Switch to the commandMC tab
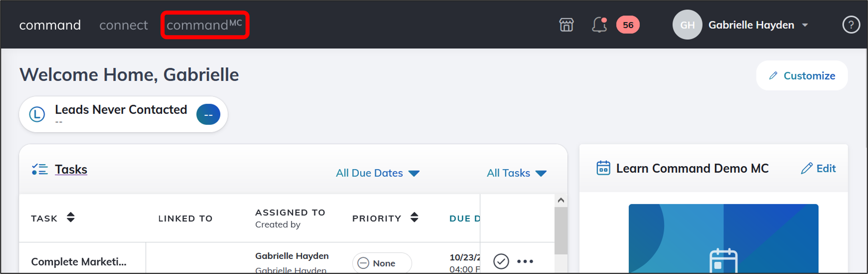The height and width of the screenshot is (274, 868). coord(205,25)
